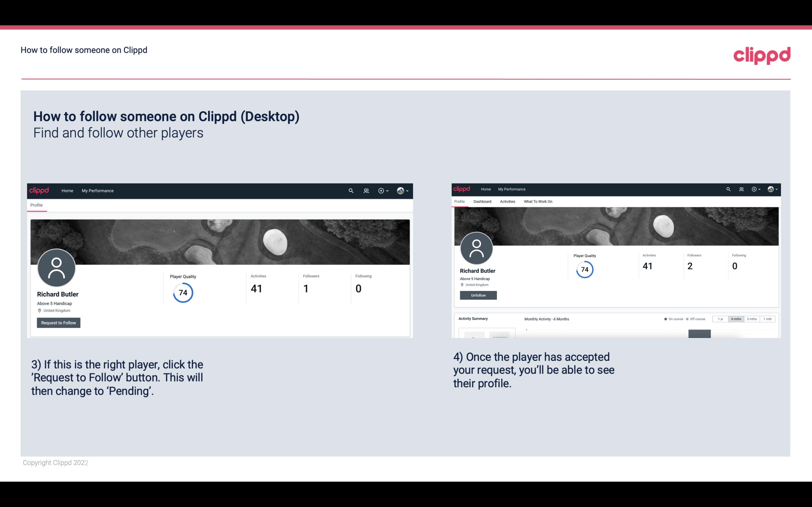Click the 'Request to Follow' button
Screen dimensions: 812x507
click(x=58, y=322)
